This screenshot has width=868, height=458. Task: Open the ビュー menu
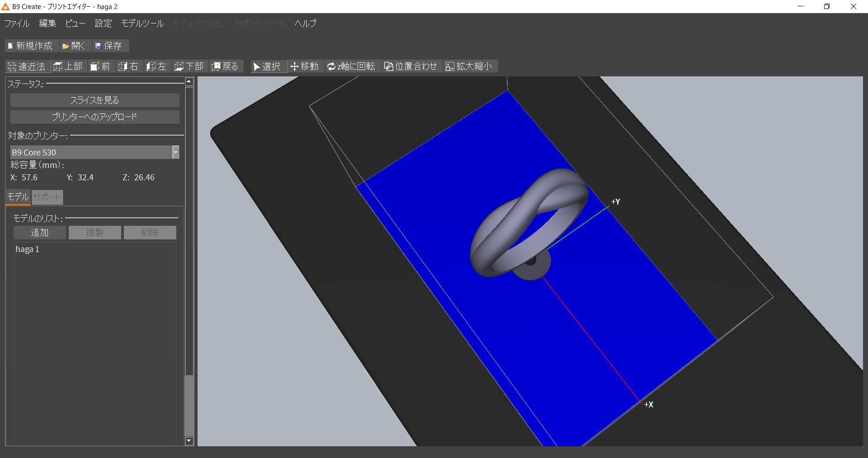pos(75,23)
